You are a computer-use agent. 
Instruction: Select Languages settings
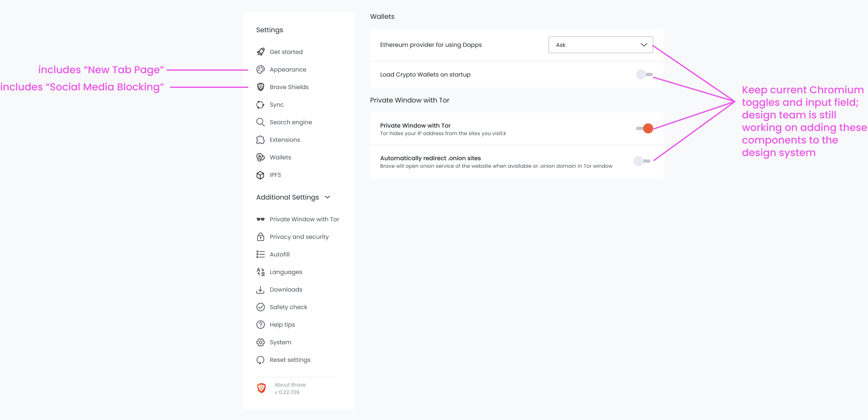click(x=286, y=272)
